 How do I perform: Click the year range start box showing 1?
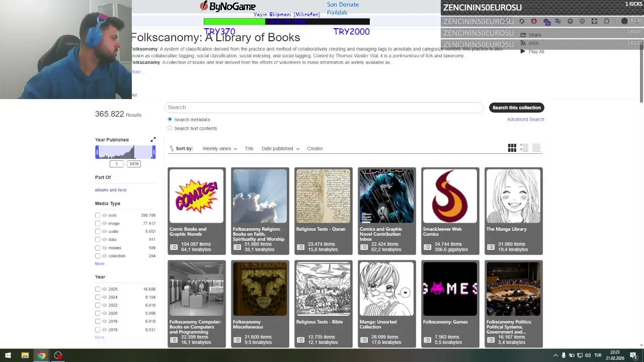tap(116, 164)
